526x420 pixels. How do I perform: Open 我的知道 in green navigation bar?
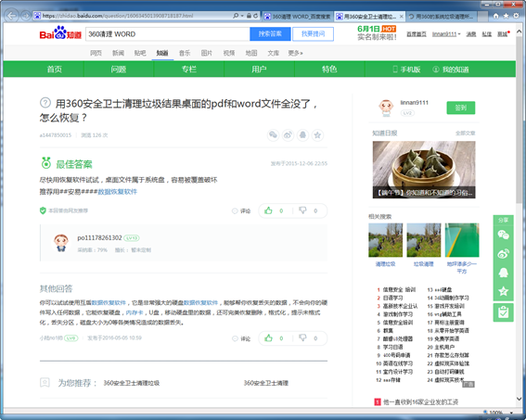click(451, 70)
